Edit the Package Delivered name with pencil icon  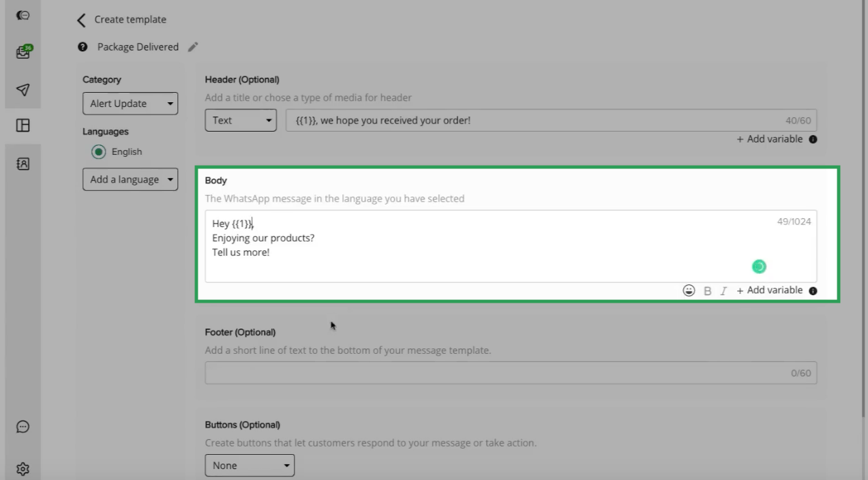click(x=193, y=46)
